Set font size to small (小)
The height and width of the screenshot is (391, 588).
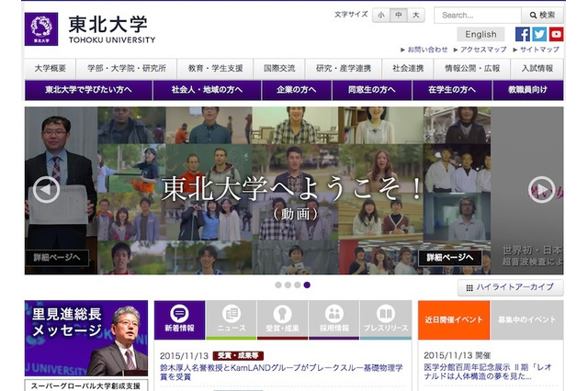[x=381, y=16]
